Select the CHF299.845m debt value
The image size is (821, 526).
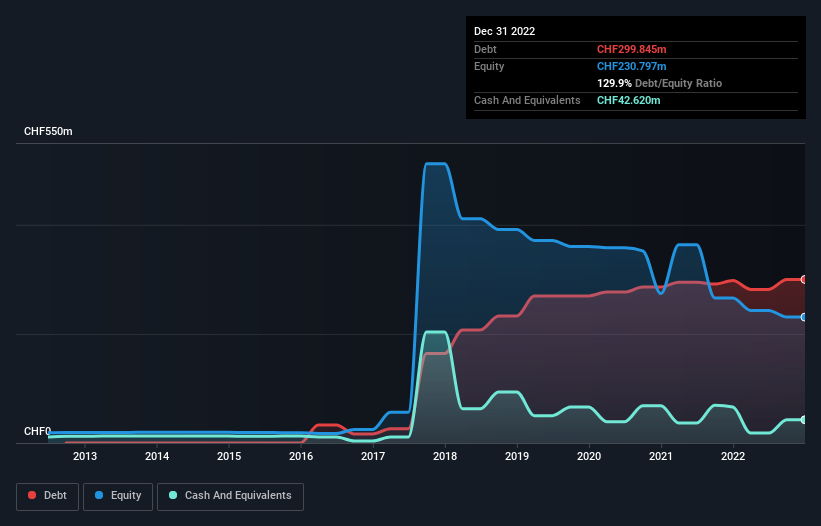click(631, 49)
